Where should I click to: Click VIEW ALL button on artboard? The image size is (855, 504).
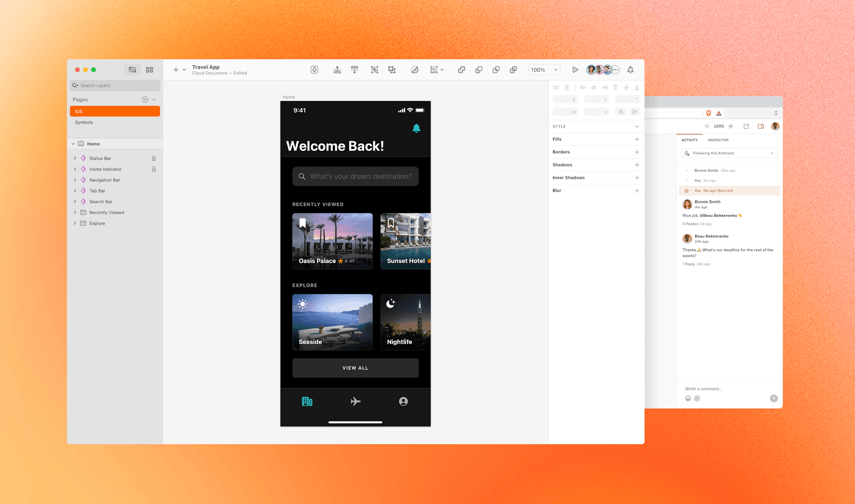pos(355,368)
